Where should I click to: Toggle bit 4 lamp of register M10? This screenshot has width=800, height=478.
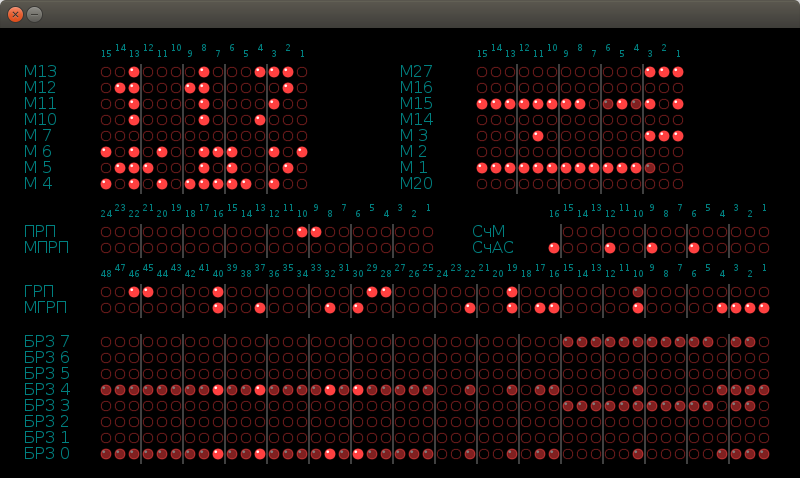(x=260, y=120)
